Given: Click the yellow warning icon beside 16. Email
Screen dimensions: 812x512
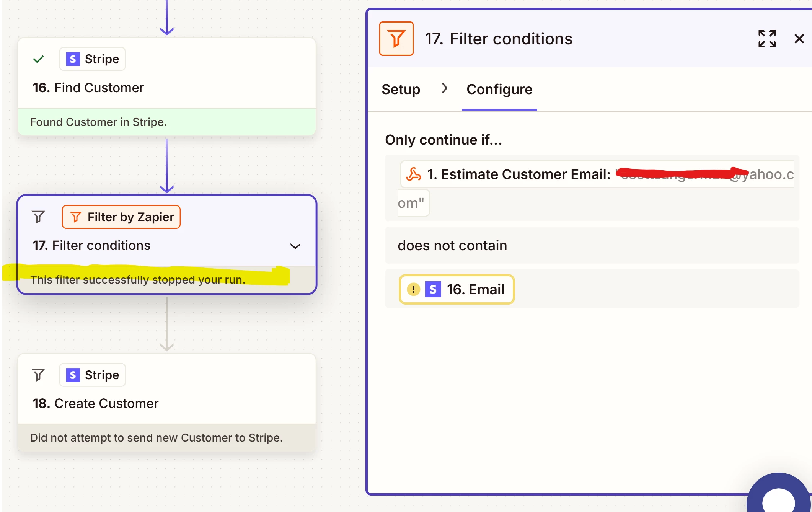Looking at the screenshot, I should tap(413, 289).
